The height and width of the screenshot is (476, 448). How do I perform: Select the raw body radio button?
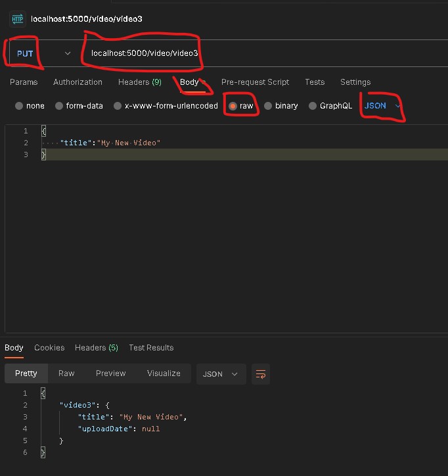click(233, 106)
